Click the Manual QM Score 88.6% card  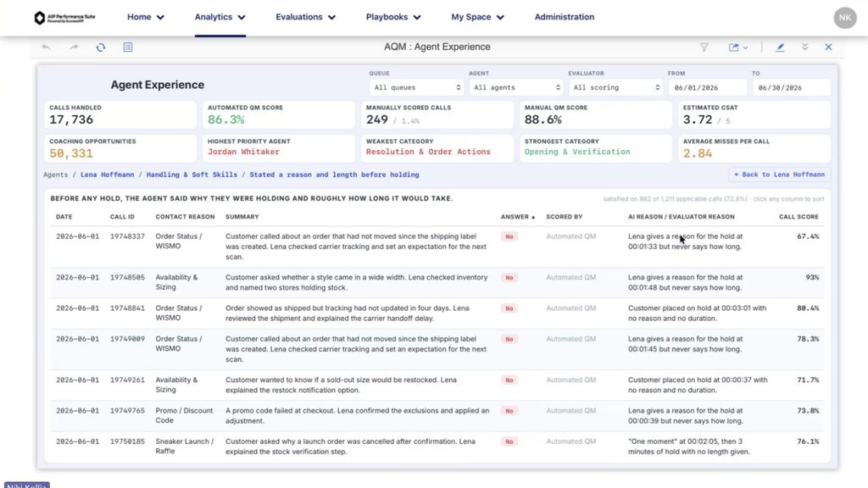[x=596, y=115]
